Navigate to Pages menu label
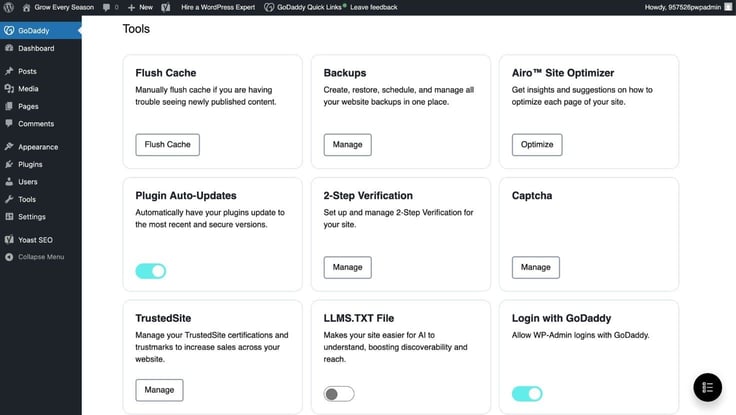This screenshot has width=736, height=415. [28, 107]
